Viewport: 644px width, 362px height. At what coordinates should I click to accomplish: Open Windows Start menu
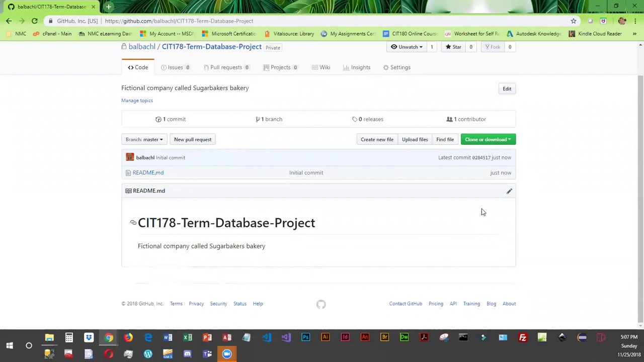(9, 345)
